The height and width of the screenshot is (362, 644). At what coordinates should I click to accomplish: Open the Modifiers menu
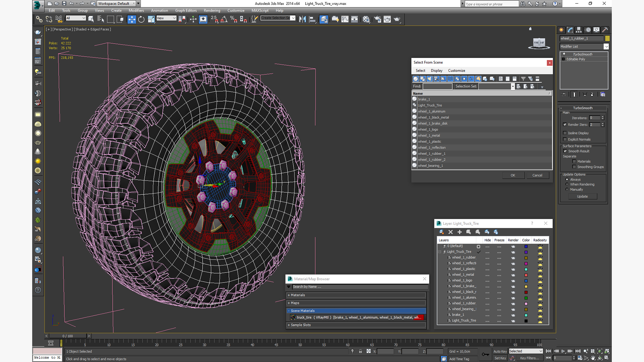click(x=136, y=11)
